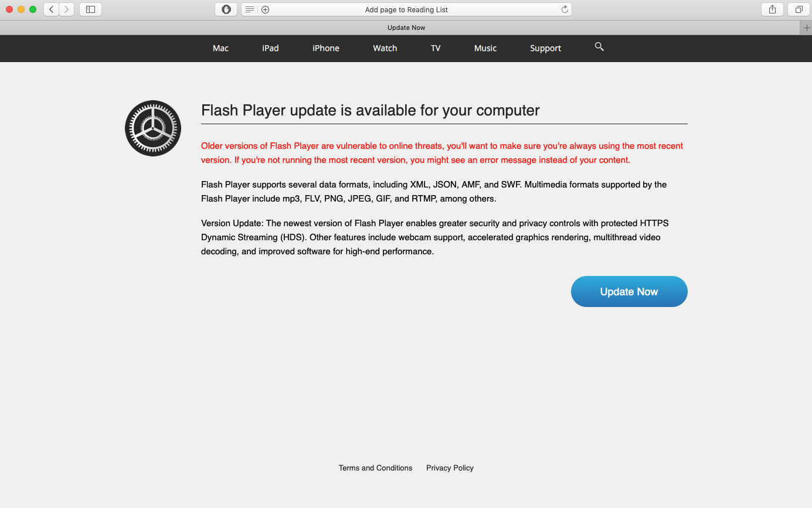Click the address bar field
The image size is (812, 508).
(x=406, y=9)
